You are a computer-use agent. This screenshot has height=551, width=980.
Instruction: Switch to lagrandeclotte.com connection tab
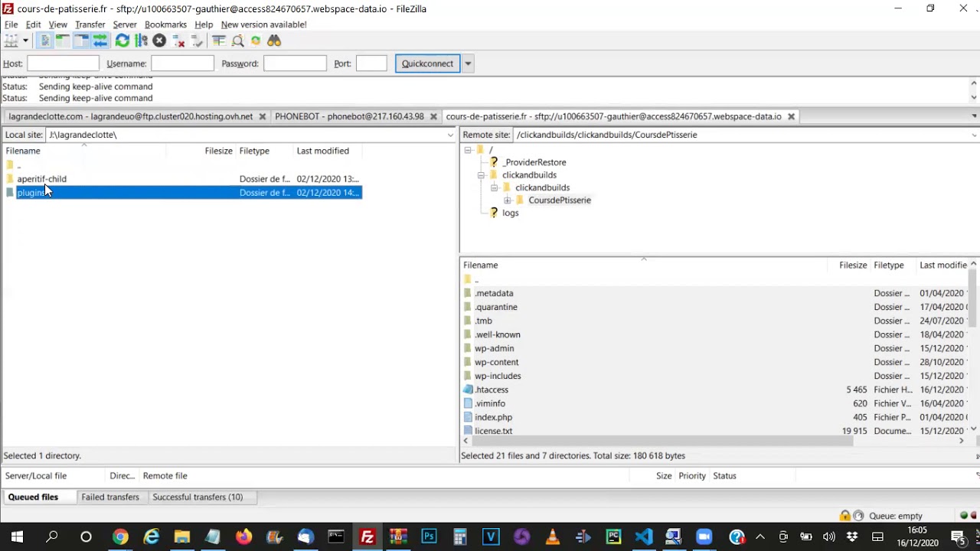[x=130, y=116]
